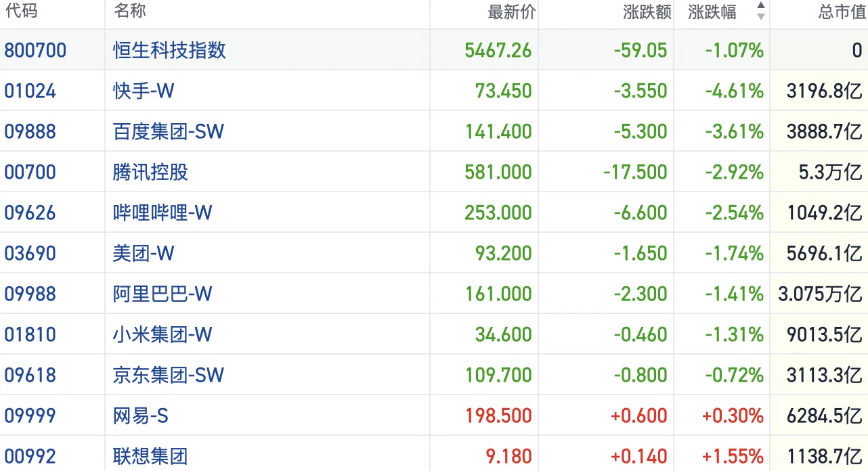Click the 总市值 column header
Image resolution: width=868 pixels, height=471 pixels.
click(x=841, y=12)
